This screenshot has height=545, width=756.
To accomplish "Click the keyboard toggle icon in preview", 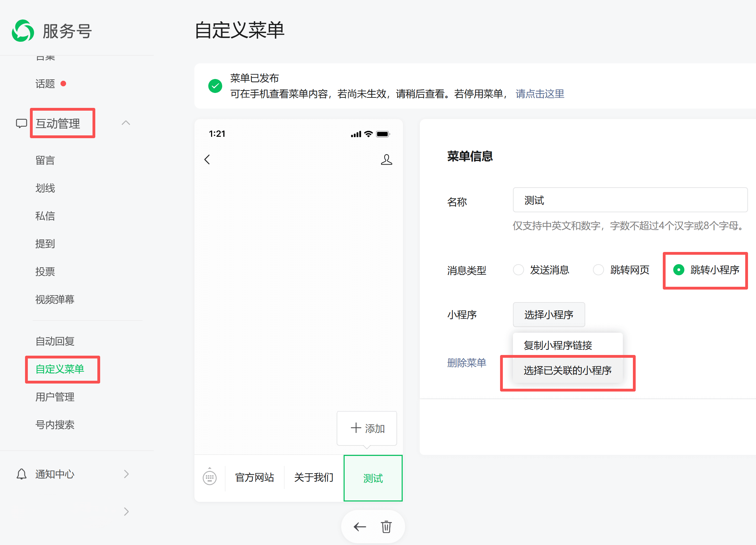I will click(x=210, y=477).
